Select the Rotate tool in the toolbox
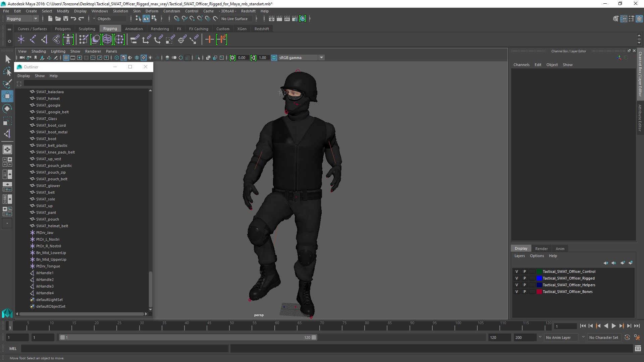 tap(7, 109)
